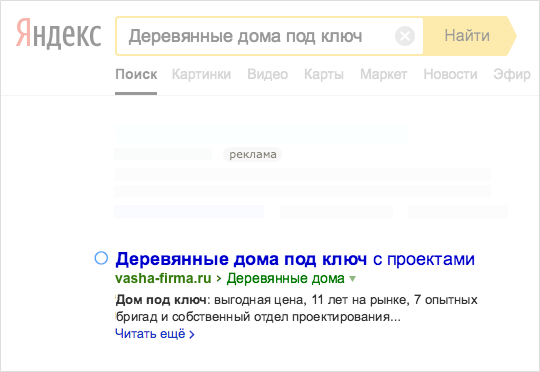Open result Деревянные дома под ключ с проектами

295,259
